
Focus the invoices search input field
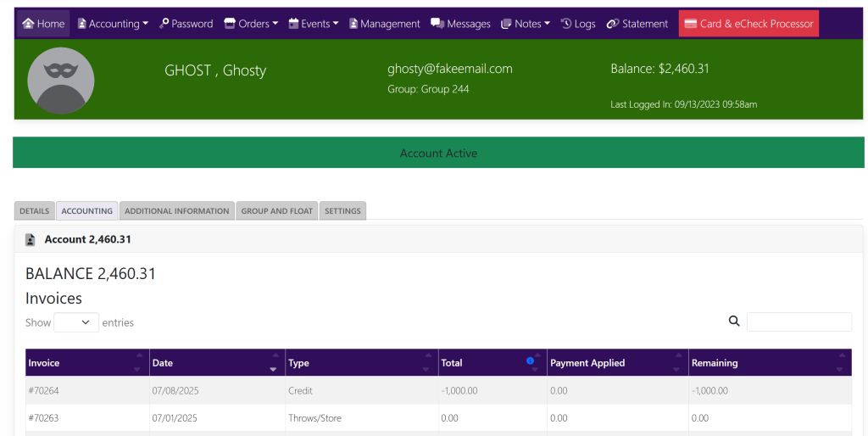(798, 321)
